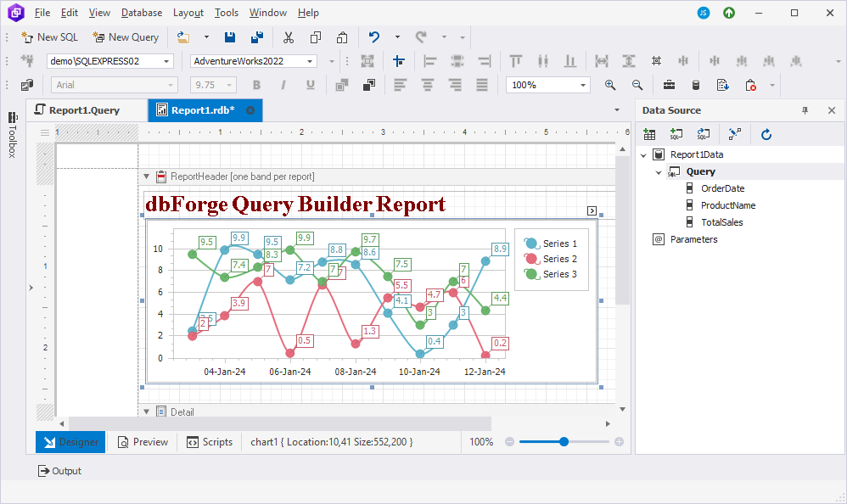Select the Parameters node

693,239
